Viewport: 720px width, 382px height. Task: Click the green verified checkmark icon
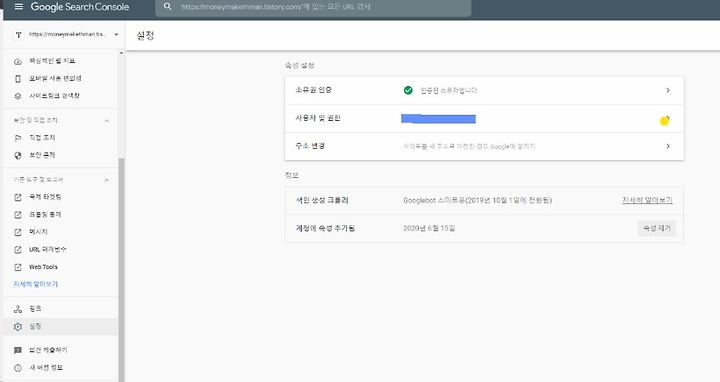tap(408, 90)
